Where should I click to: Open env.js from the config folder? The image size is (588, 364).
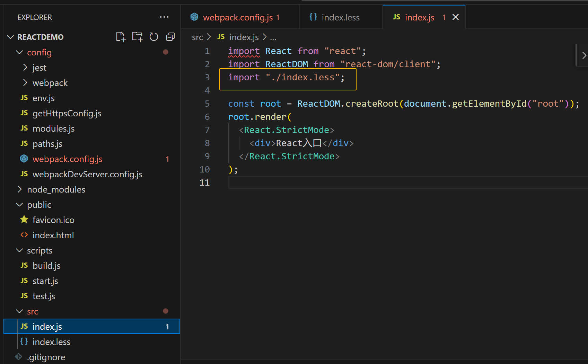92,98
